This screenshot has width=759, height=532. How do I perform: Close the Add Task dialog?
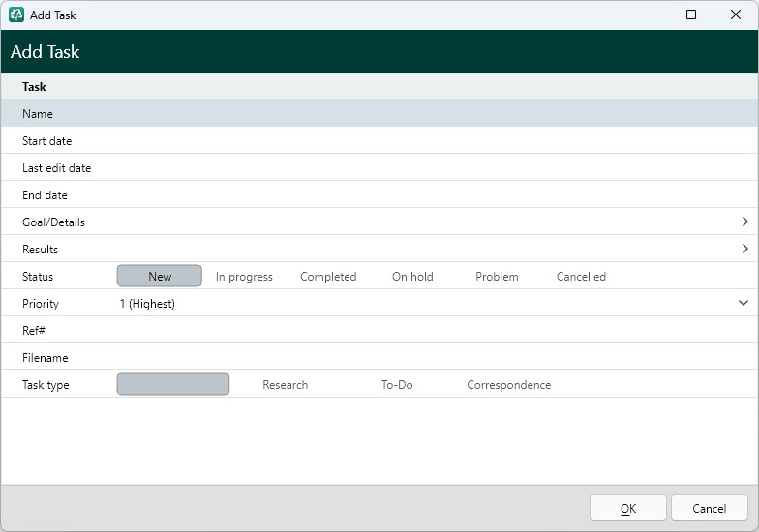click(736, 15)
